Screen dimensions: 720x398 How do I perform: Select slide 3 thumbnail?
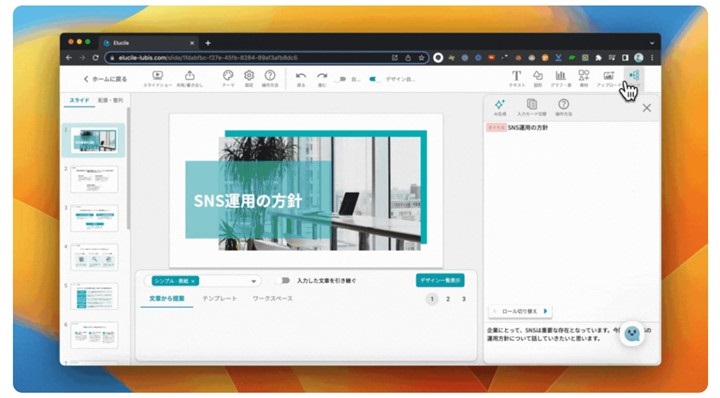[x=94, y=218]
